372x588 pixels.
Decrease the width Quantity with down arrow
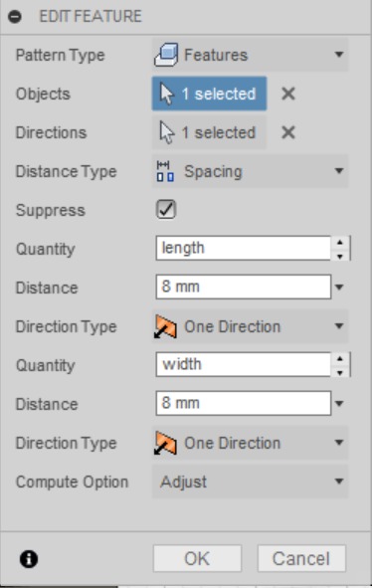[x=340, y=372]
